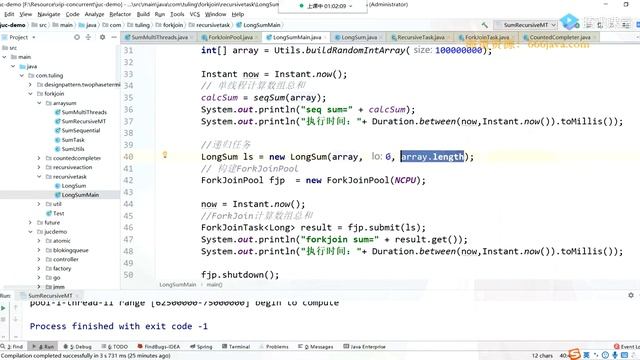
Task: Collapse the jucdemo package
Action: point(31,232)
